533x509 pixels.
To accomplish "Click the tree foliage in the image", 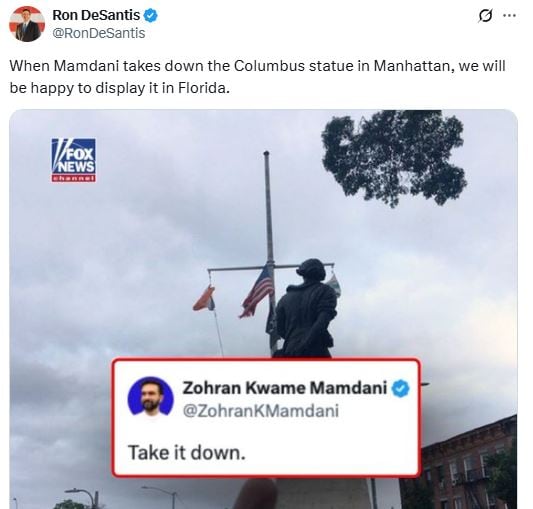I will point(394,156).
